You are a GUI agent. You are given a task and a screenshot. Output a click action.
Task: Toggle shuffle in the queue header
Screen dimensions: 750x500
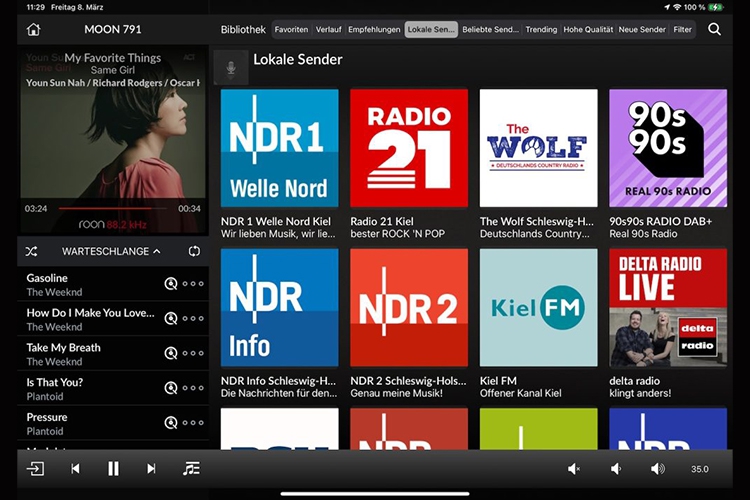[x=32, y=251]
